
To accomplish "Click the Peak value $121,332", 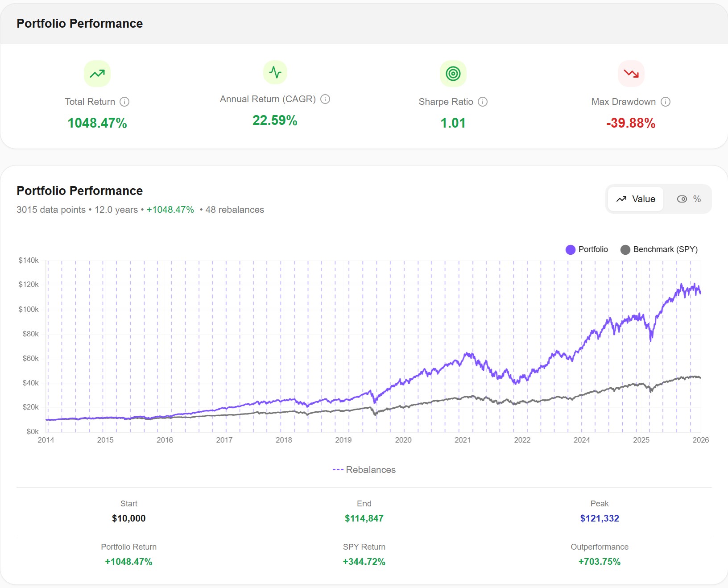I will coord(600,518).
